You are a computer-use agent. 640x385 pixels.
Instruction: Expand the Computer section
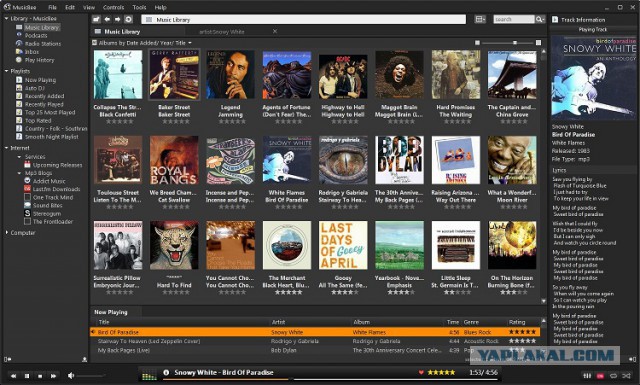[x=6, y=233]
